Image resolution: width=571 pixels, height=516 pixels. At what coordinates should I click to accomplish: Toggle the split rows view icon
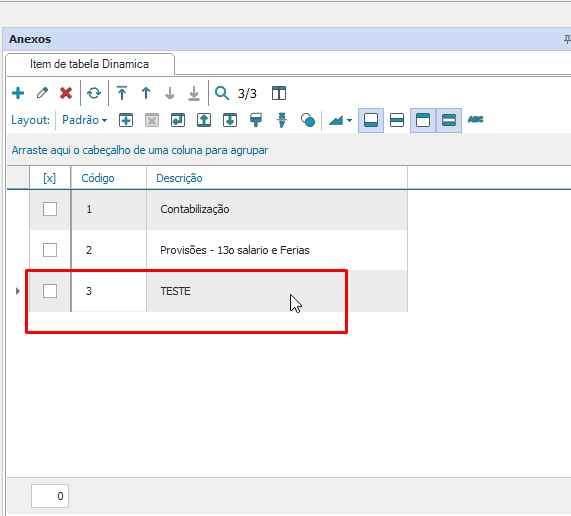397,120
